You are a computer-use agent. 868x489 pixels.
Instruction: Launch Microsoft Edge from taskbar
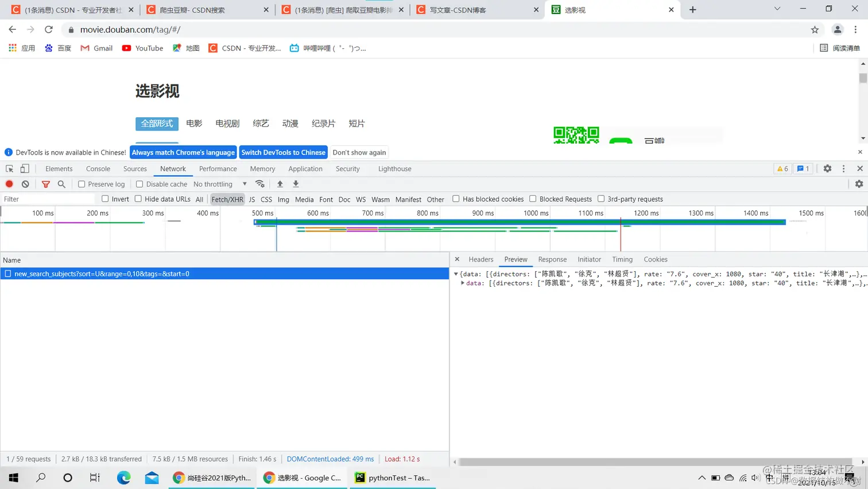tap(123, 478)
